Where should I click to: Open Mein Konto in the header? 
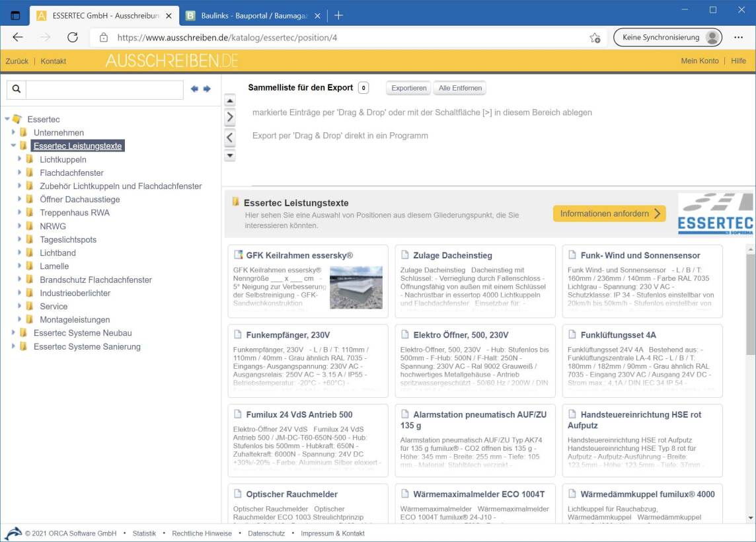tap(700, 61)
